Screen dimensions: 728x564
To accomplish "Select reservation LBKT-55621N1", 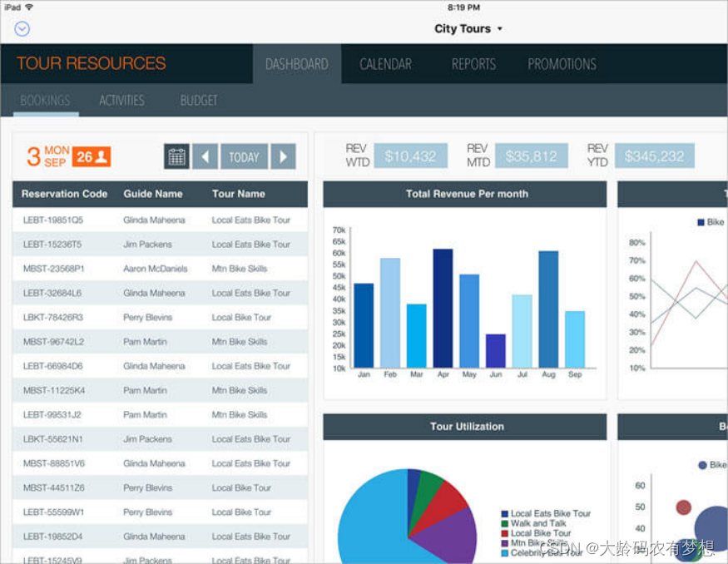I will [x=161, y=439].
